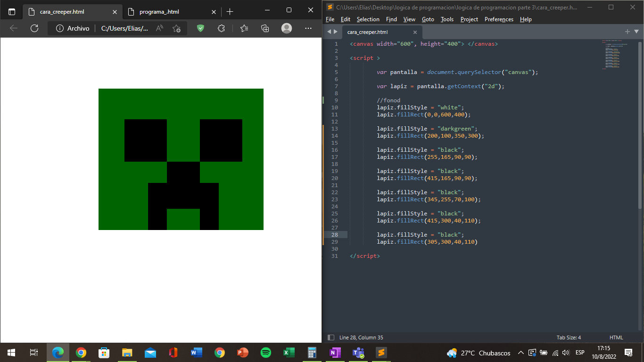Click Line 28, Column 35 status text
Image resolution: width=644 pixels, height=362 pixels.
[x=361, y=337]
